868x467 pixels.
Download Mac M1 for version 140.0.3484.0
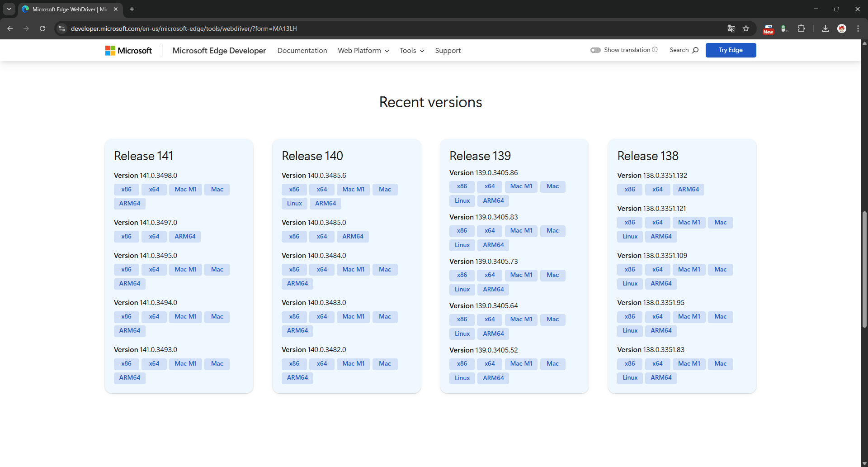pos(353,270)
